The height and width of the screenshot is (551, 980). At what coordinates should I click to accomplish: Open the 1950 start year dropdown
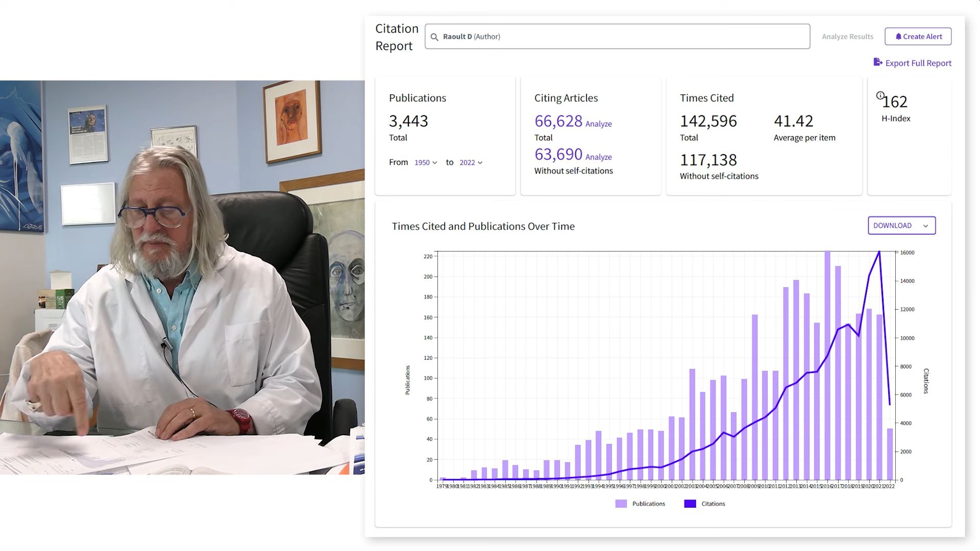(426, 163)
